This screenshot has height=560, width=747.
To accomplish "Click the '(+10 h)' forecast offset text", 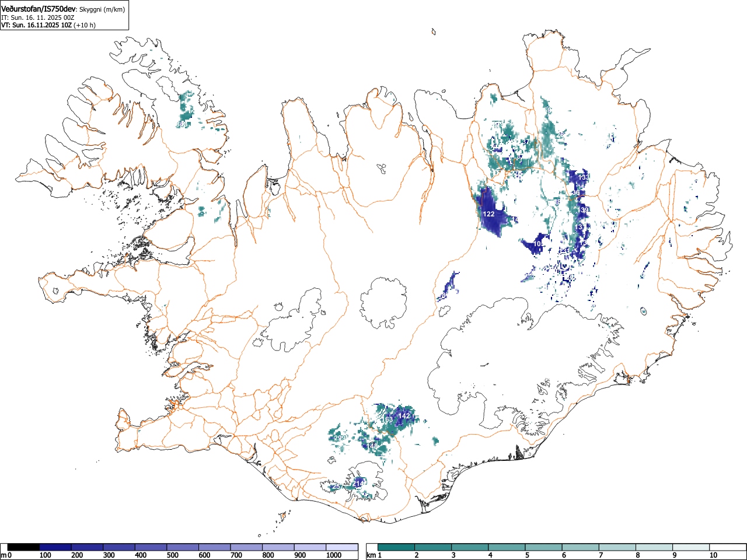I will (85, 25).
